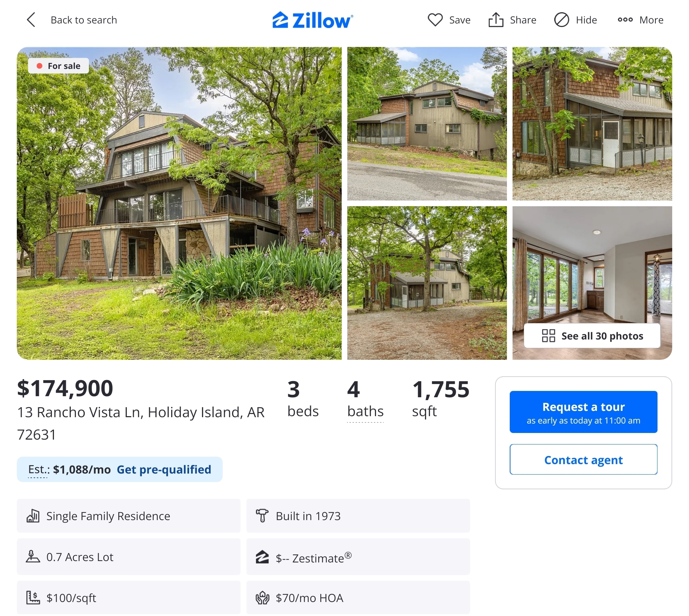This screenshot has width=689, height=616.
Task: Click the Zestimate Zillow icon
Action: coord(262,557)
